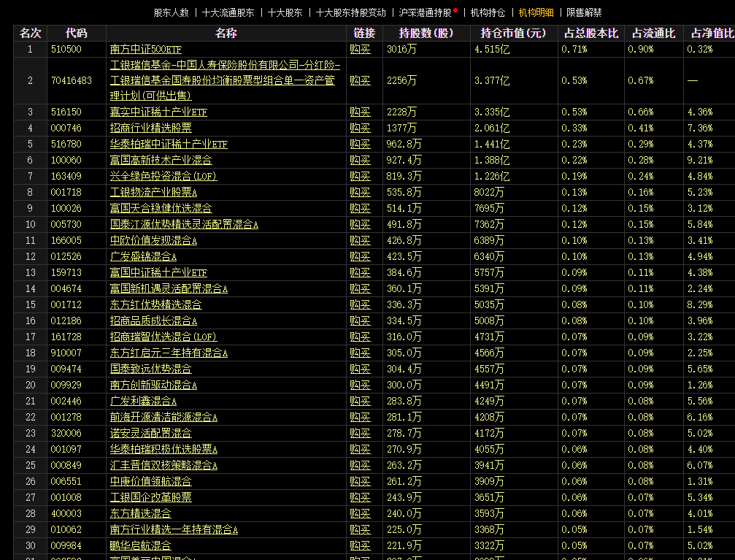Open the 富国中证稀土产业ETF link
The width and height of the screenshot is (735, 560).
coord(158,272)
